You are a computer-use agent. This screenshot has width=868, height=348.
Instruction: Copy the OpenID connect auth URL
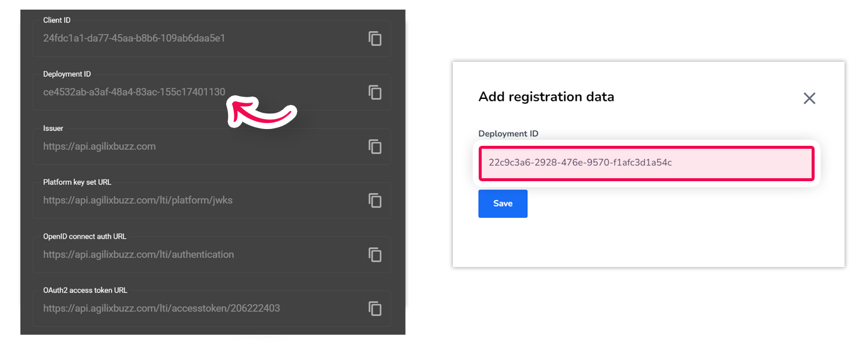coord(375,254)
